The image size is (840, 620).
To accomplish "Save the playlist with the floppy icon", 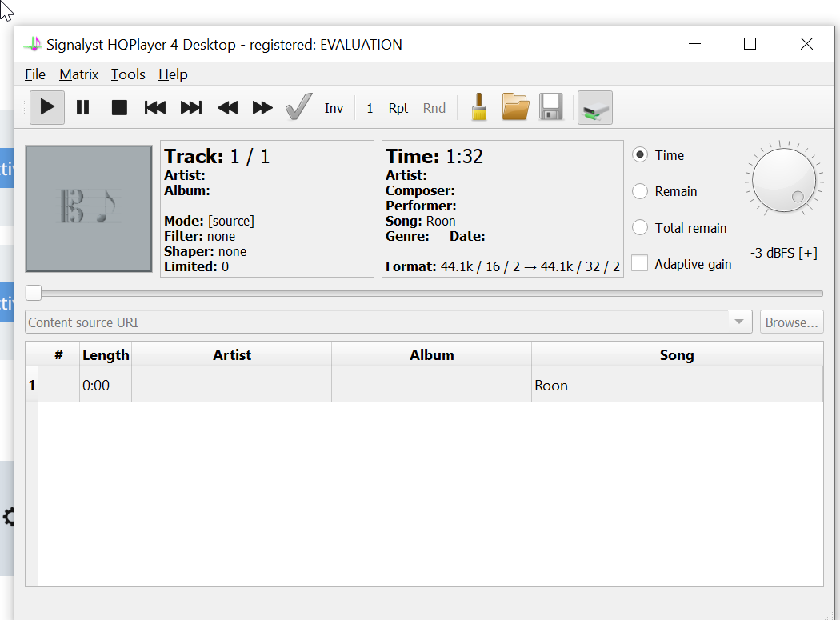I will click(x=550, y=106).
